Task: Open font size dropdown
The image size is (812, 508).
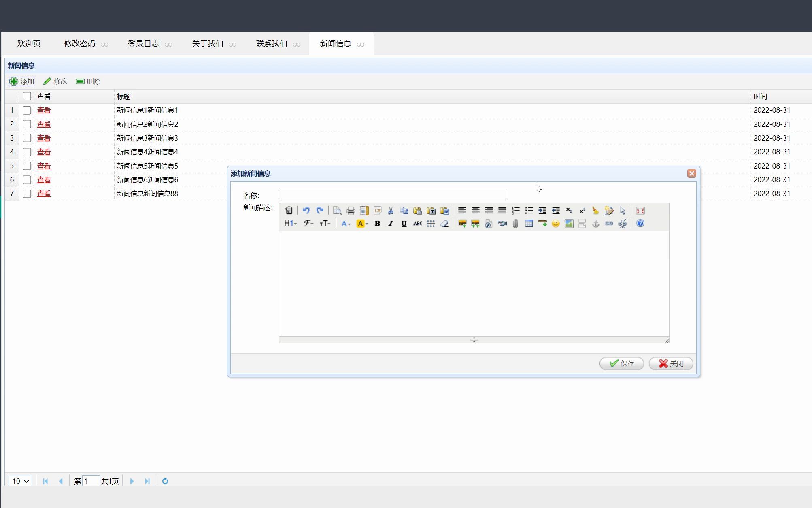Action: coord(325,224)
